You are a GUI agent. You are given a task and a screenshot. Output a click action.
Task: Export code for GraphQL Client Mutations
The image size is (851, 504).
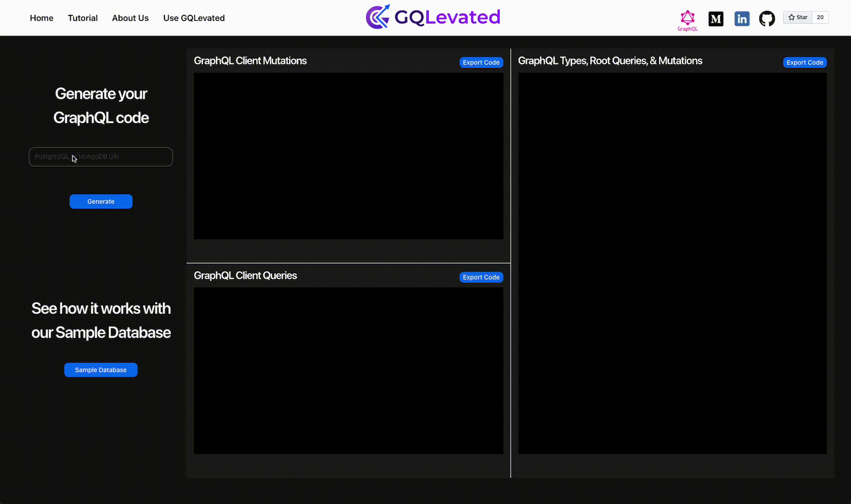coord(481,63)
